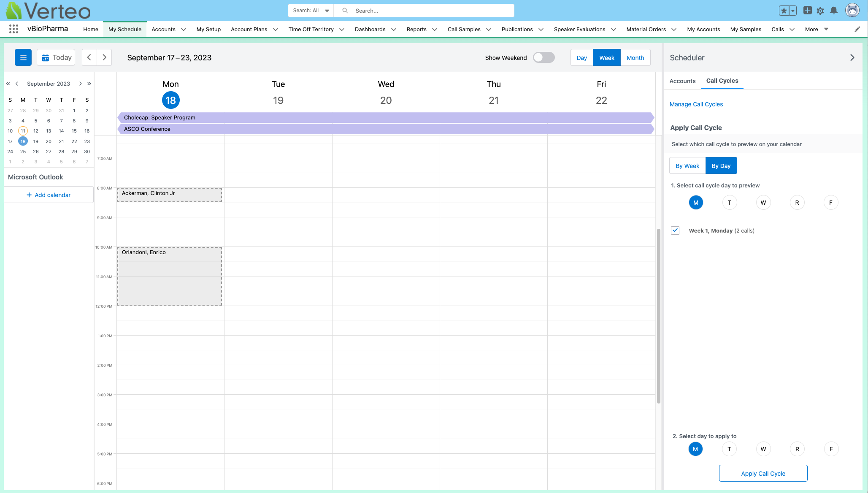Select T under call cycle day preview
Image resolution: width=868 pixels, height=493 pixels.
click(x=729, y=203)
